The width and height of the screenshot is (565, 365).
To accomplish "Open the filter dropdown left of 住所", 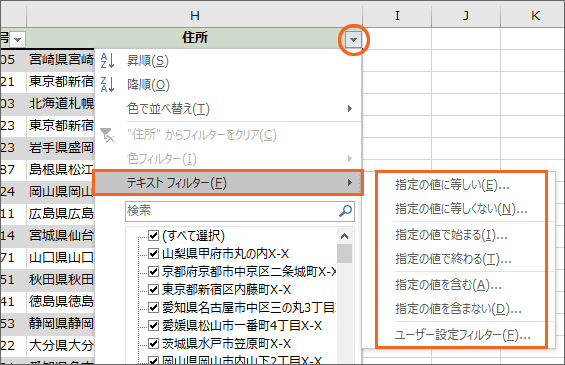I will pyautogui.click(x=17, y=39).
